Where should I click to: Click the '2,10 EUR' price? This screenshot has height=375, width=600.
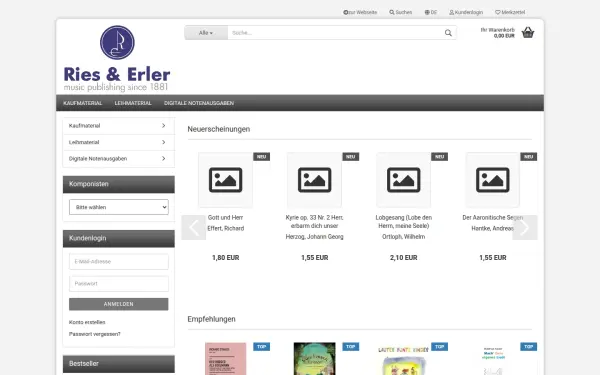pos(403,258)
